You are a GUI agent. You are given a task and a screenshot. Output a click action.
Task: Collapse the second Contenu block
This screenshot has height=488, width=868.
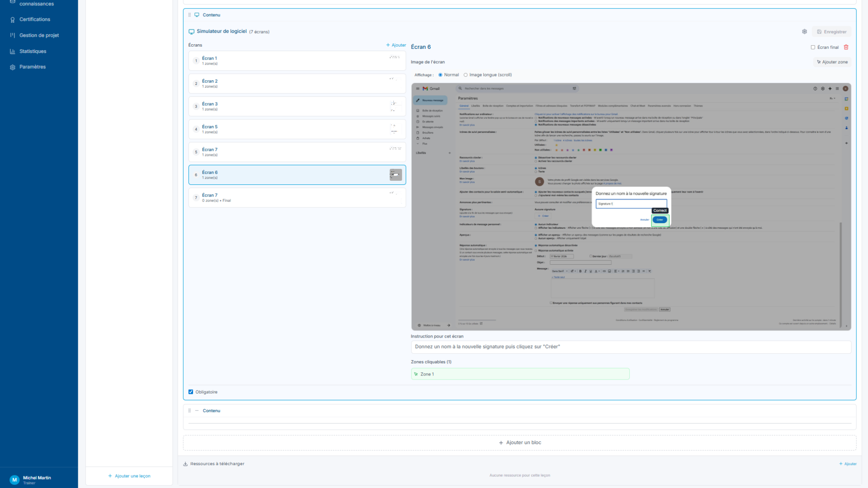click(x=197, y=411)
